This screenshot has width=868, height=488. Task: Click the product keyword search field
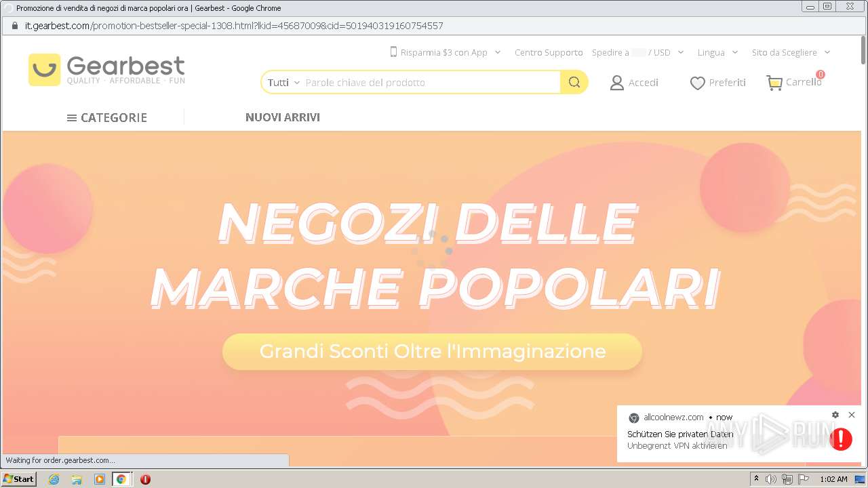pyautogui.click(x=431, y=83)
